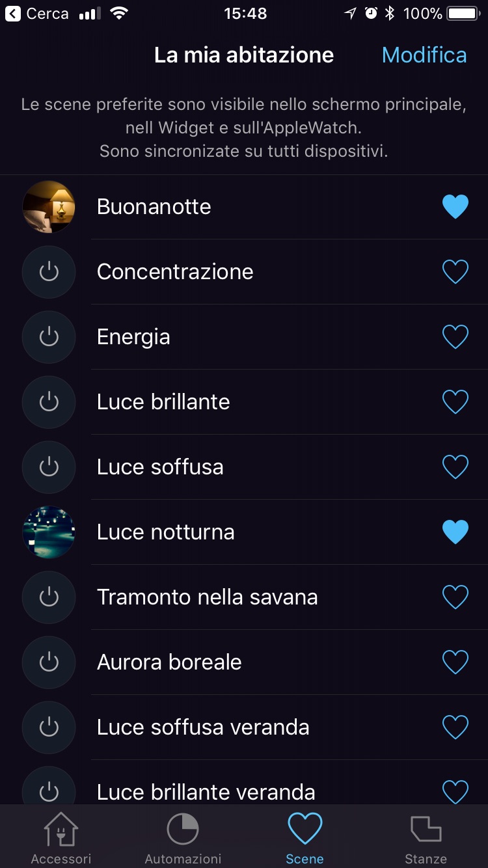Screen dimensions: 488x868
Task: Remove Luce notturna from favorites
Action: point(455,532)
